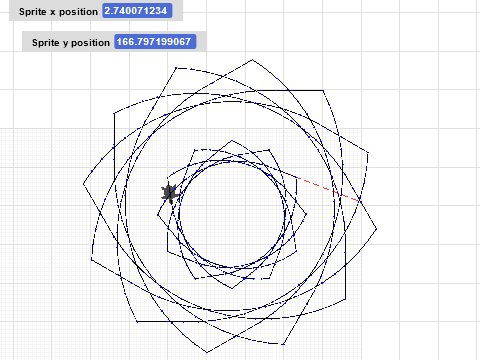Click the leftmost vertex of the outer pattern

(83, 184)
